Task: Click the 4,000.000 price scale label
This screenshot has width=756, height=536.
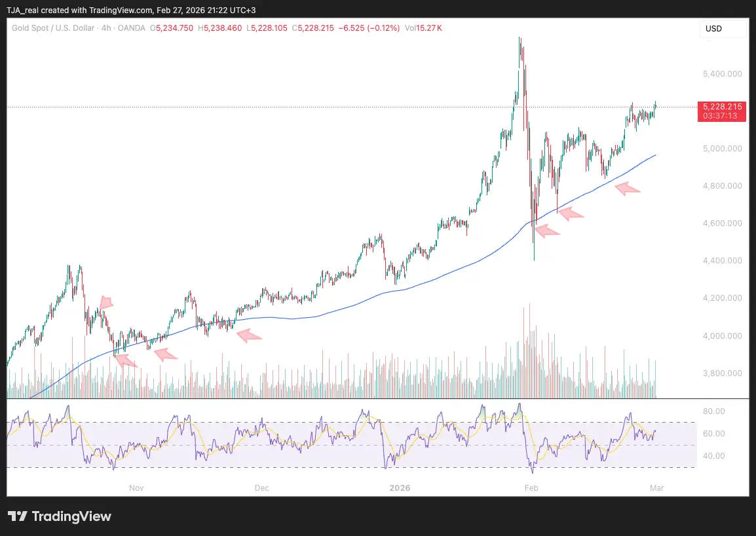Action: 722,336
